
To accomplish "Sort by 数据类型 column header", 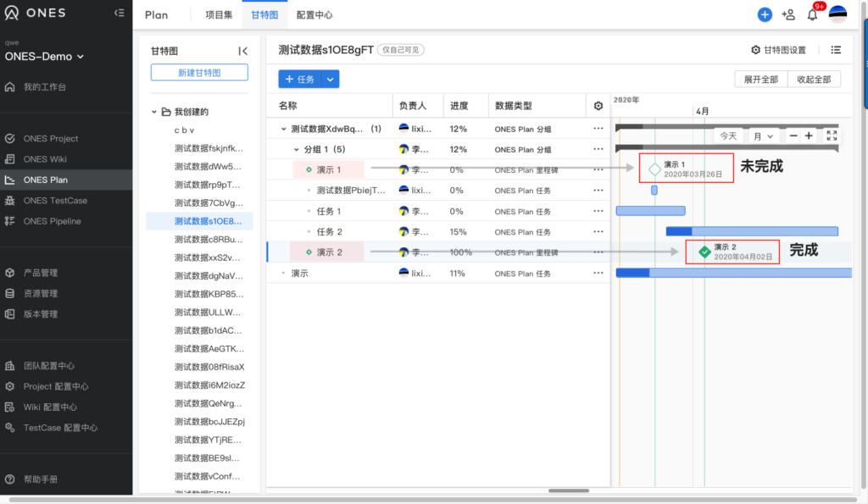I will [x=513, y=106].
